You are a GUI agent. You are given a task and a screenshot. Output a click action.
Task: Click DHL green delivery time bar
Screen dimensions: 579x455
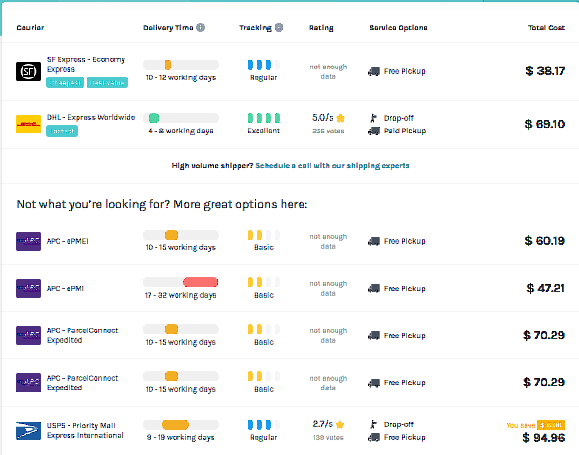point(154,118)
